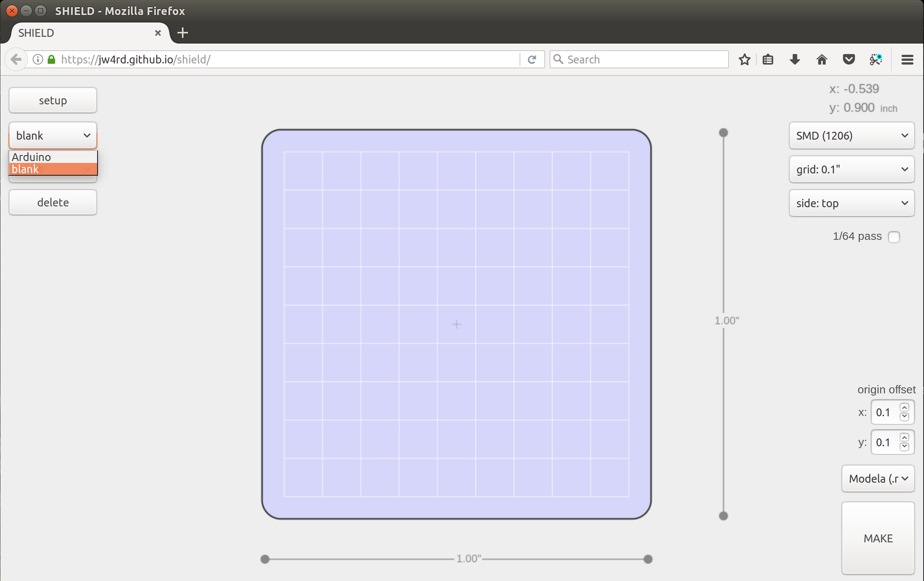Click the Pocket icon in toolbar
924x581 pixels.
pos(849,60)
